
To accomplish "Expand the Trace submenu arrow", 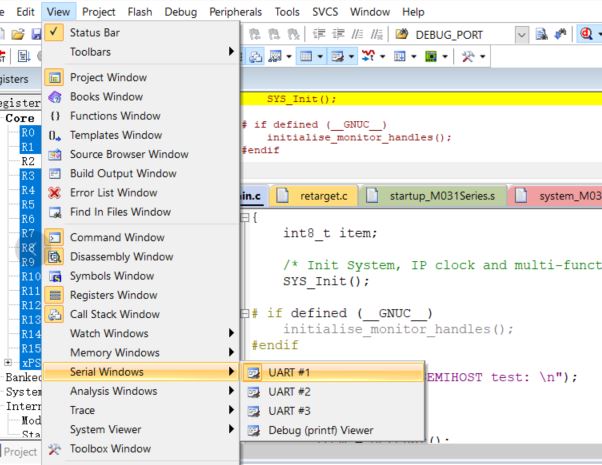I will [231, 410].
